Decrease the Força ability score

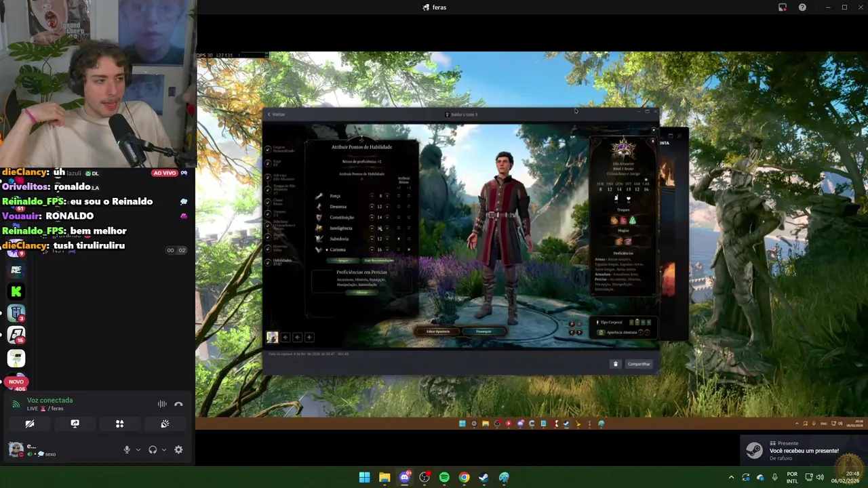point(372,196)
